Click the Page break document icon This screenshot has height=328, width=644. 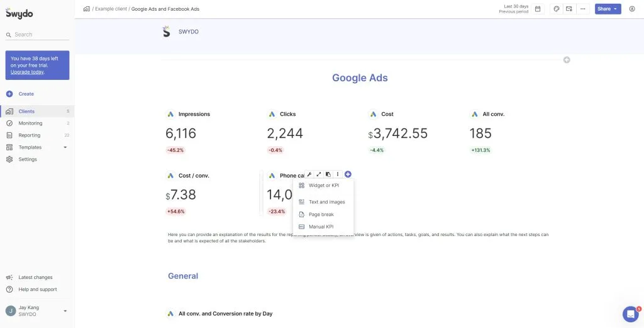pyautogui.click(x=301, y=214)
